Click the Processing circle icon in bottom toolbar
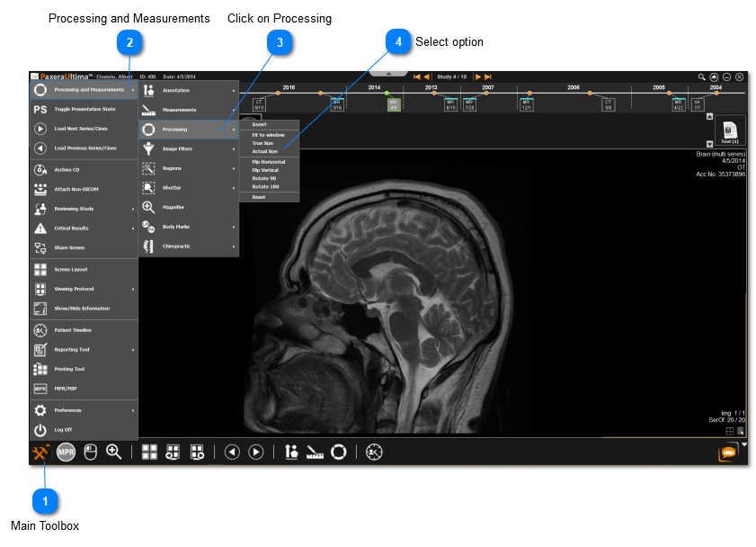 [x=339, y=452]
